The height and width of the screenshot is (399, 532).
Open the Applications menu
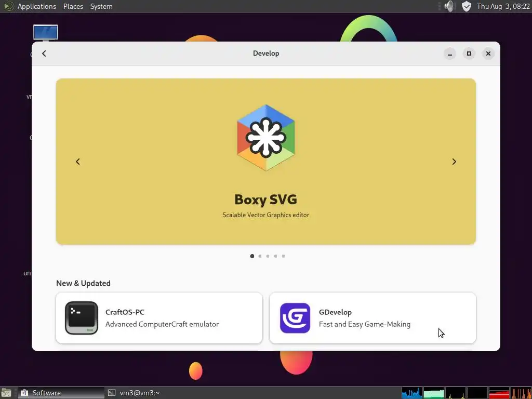[x=37, y=6]
